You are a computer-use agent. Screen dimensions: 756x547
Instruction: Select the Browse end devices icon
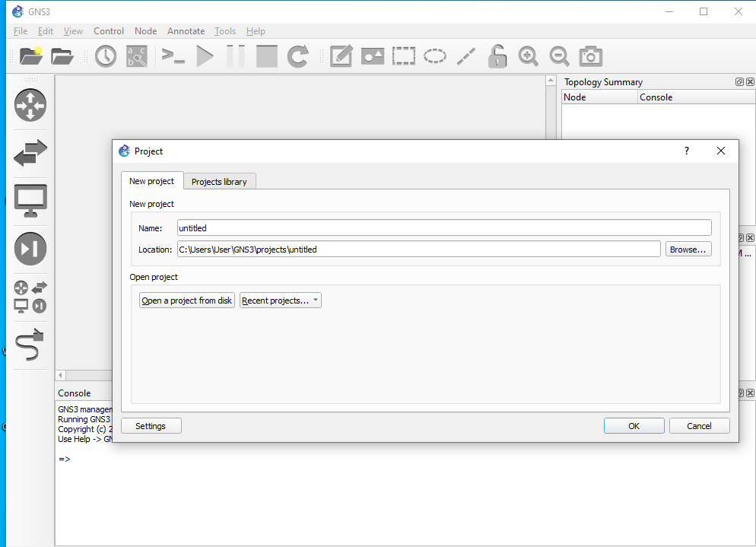(30, 200)
